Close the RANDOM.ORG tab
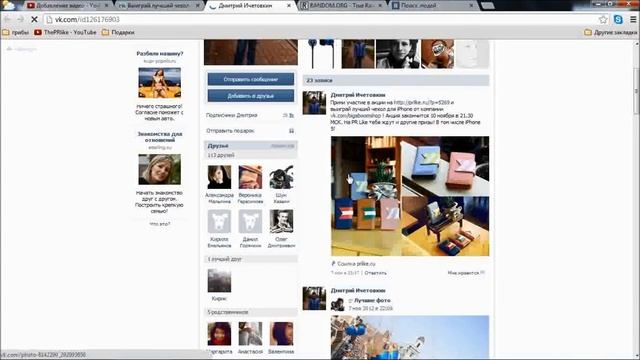640x360 pixels. pos(380,6)
